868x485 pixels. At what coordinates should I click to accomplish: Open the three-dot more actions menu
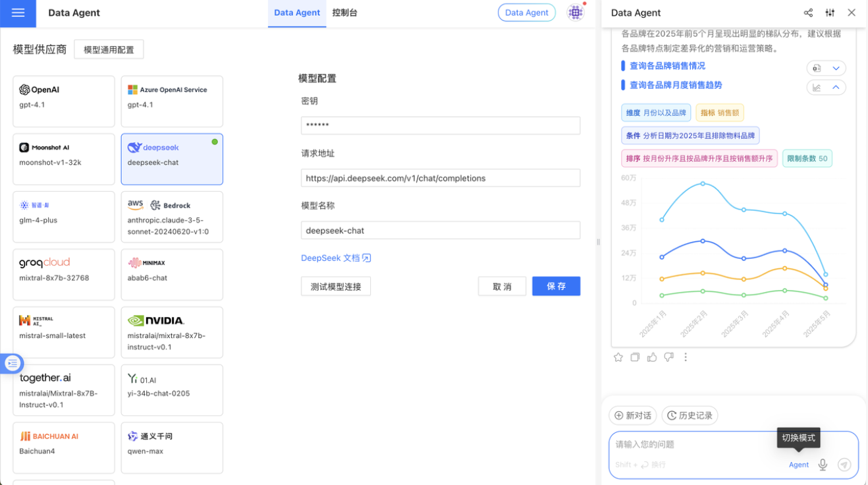[686, 357]
